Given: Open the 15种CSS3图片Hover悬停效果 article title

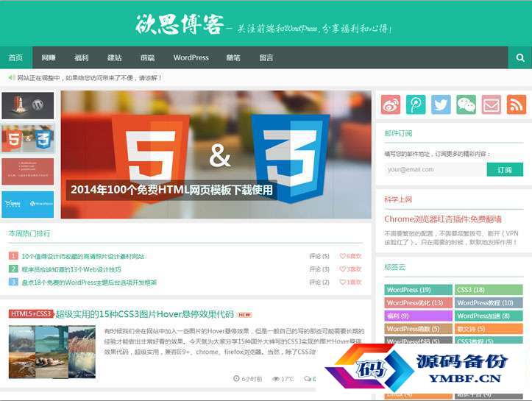Looking at the screenshot, I should tap(145, 314).
